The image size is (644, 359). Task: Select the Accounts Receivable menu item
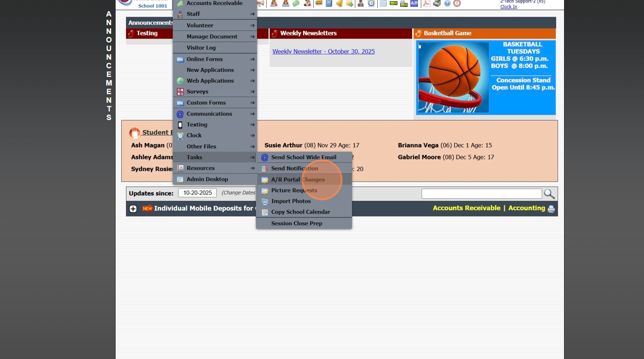(x=215, y=3)
